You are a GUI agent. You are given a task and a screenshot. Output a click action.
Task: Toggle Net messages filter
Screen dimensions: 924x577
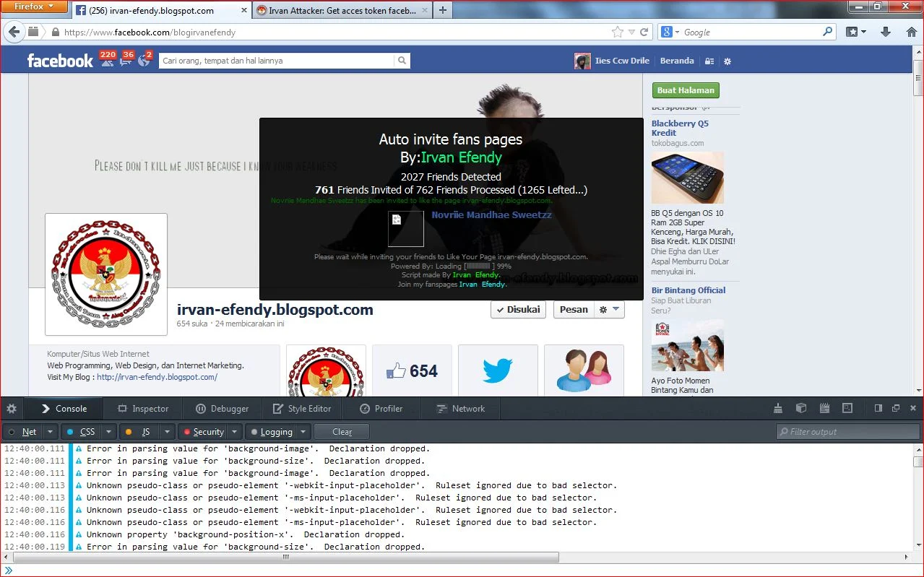click(x=22, y=432)
